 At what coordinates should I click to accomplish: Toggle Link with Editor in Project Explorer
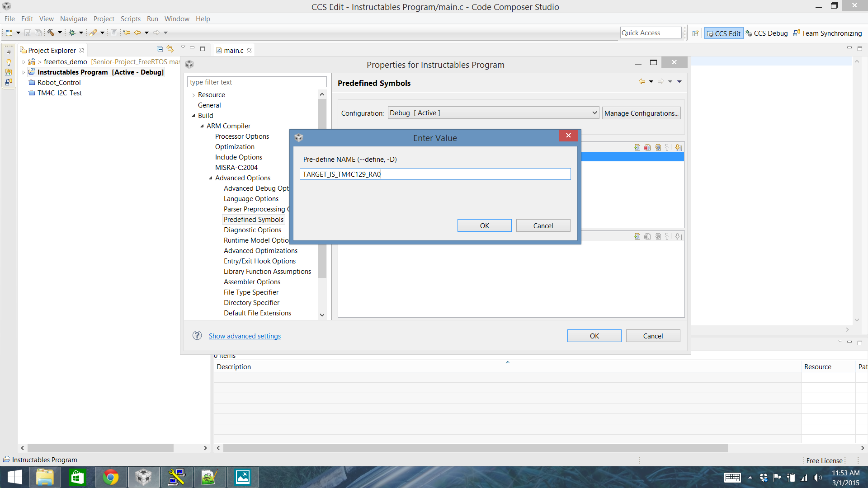[x=170, y=49]
